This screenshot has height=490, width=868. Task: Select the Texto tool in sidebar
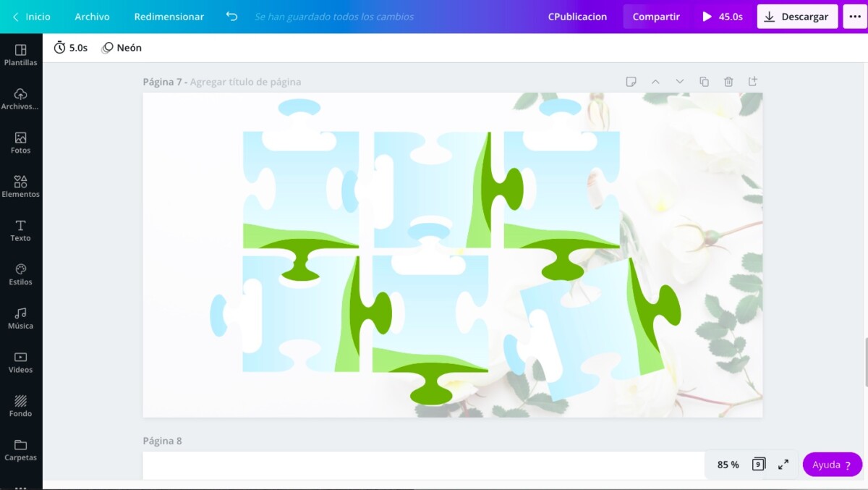click(20, 230)
